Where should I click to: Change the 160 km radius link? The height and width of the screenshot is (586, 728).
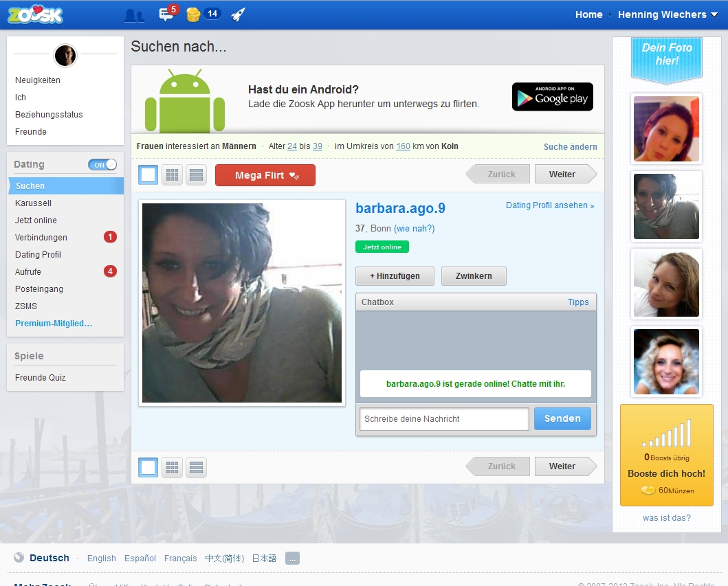(403, 146)
